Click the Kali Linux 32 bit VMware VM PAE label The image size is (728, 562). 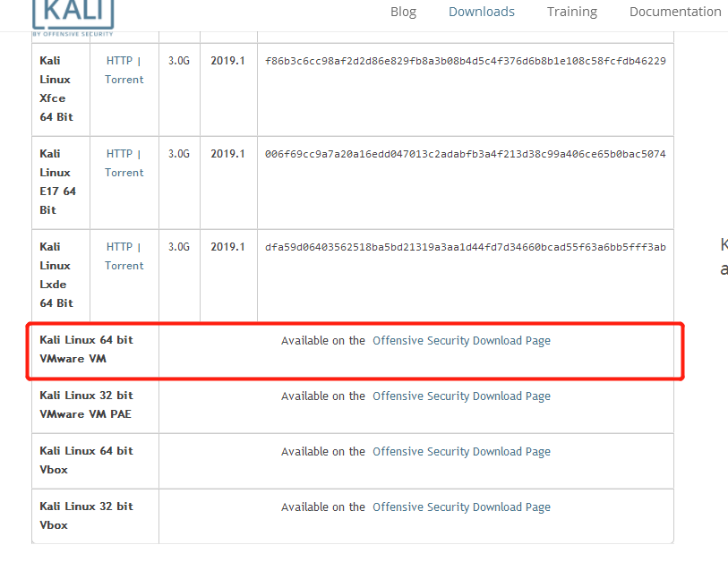click(86, 404)
